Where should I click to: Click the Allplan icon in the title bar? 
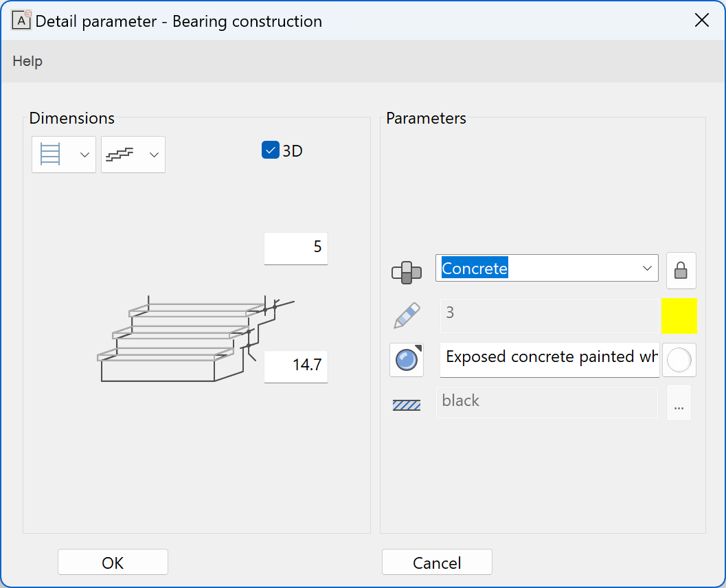[x=21, y=21]
